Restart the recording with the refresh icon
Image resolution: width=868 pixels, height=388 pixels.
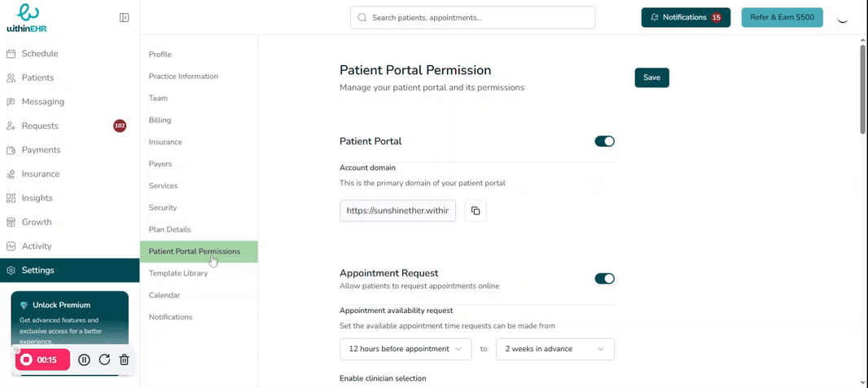(x=104, y=359)
